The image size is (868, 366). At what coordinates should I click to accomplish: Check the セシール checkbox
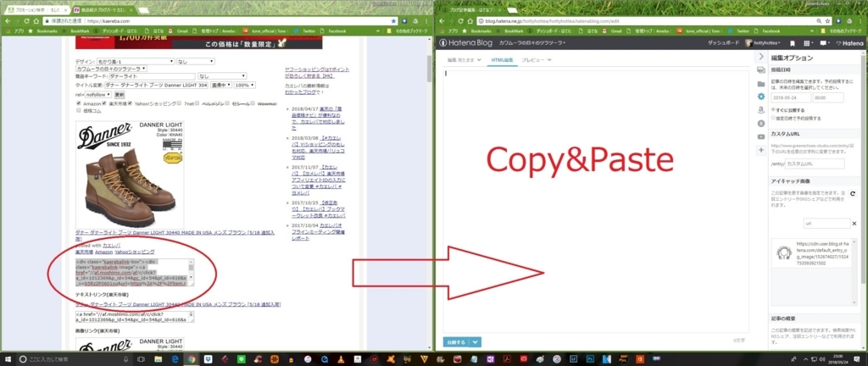coord(227,103)
